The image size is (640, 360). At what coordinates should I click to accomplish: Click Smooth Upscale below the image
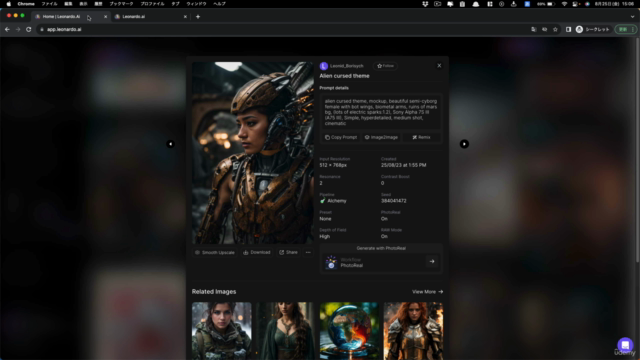pos(215,253)
